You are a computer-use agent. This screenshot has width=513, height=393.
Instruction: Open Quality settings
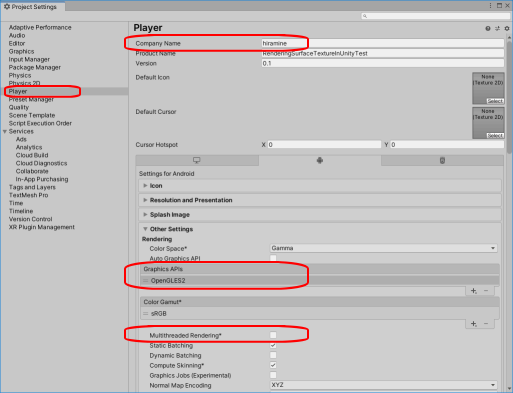[19, 107]
